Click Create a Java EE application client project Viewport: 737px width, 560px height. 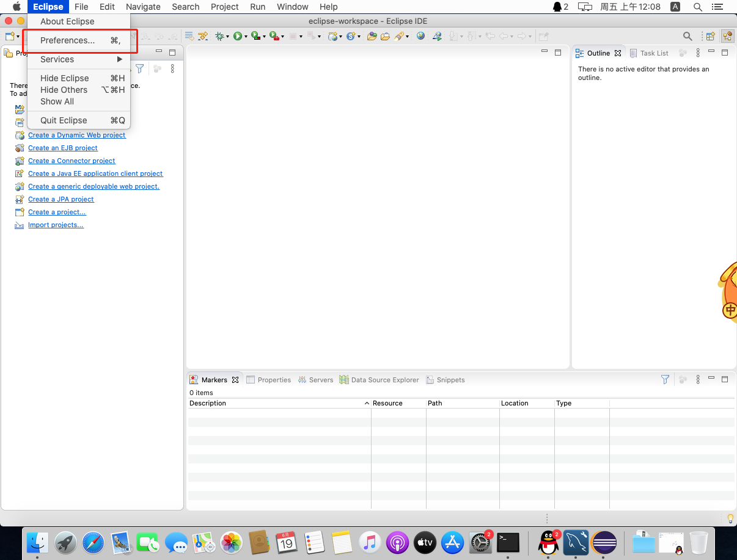point(95,173)
